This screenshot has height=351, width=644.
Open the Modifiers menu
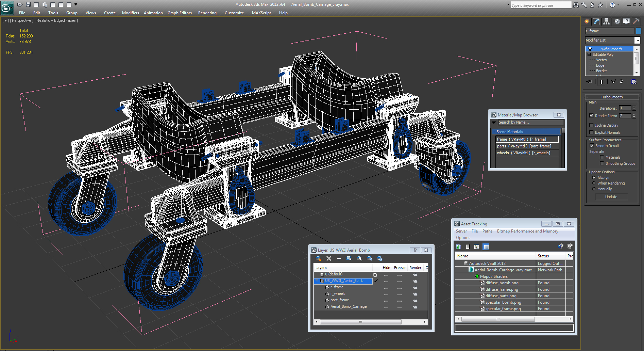coord(131,13)
